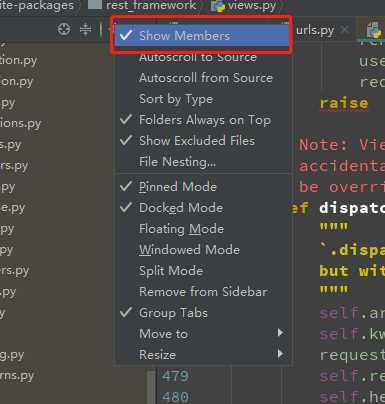
Task: Click the locate/select opened file target icon
Action: pos(64,29)
